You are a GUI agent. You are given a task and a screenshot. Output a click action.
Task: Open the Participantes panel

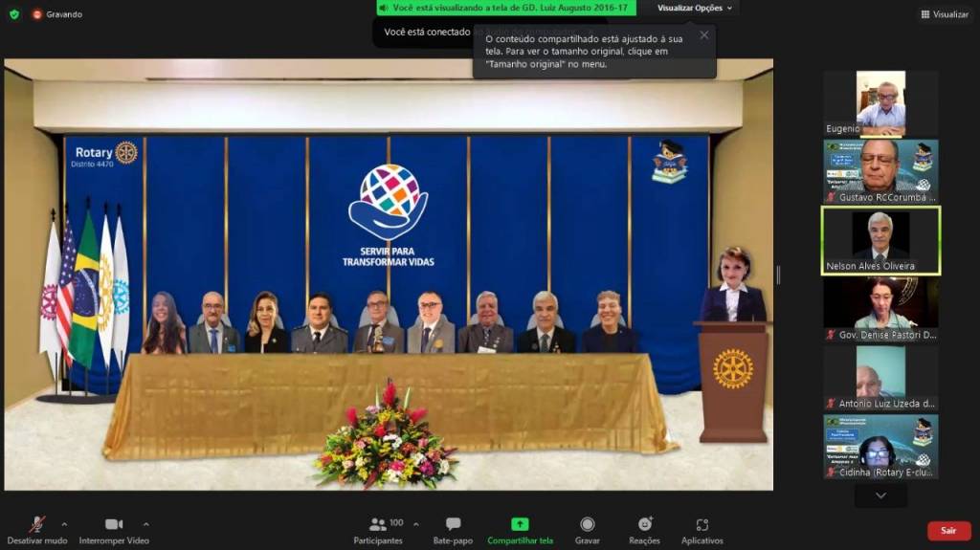click(379, 529)
